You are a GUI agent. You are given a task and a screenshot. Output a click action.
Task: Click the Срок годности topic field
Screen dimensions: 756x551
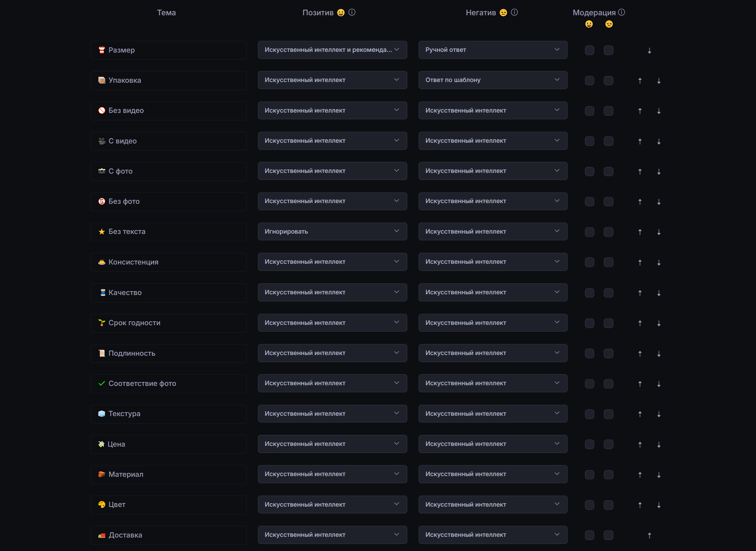click(x=169, y=323)
